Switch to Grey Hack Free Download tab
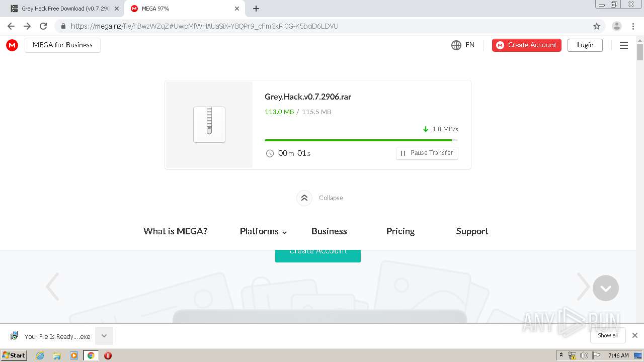Viewport: 644px width, 362px height. [x=62, y=9]
